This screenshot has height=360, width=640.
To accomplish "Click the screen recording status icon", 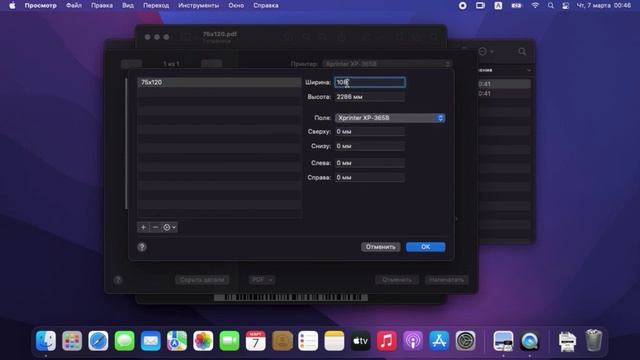I will pyautogui.click(x=462, y=6).
